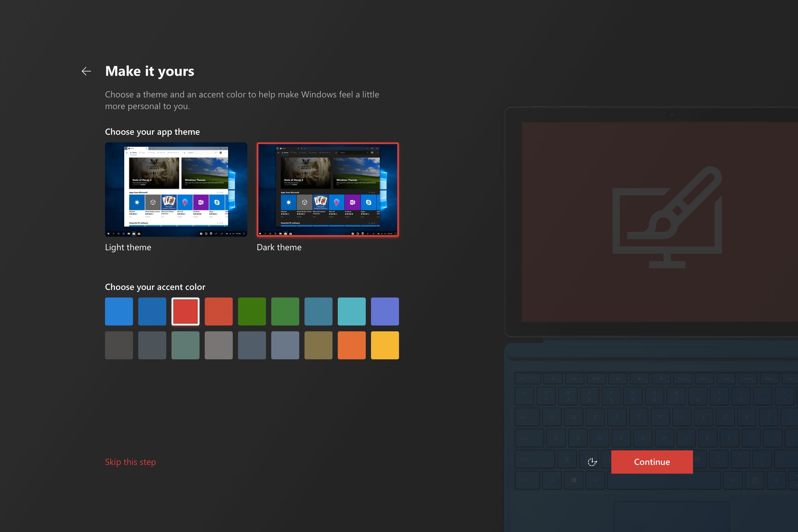Choose the darker blue accent swatch
Image resolution: width=798 pixels, height=532 pixels.
(152, 311)
